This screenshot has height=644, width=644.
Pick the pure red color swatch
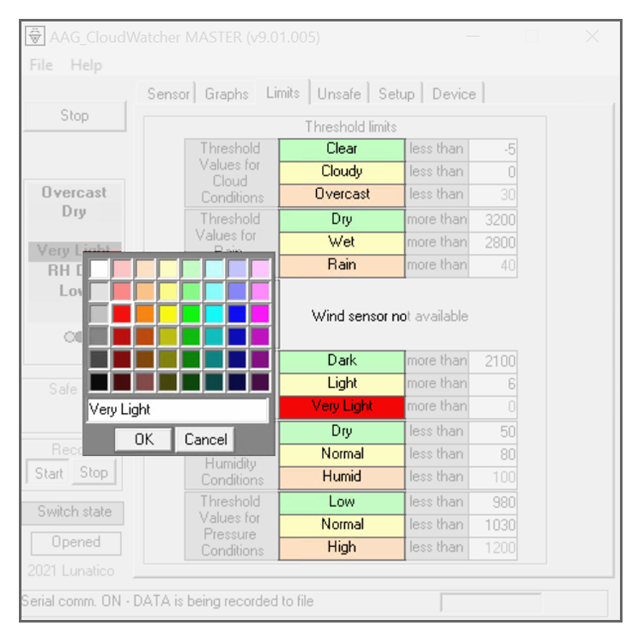(122, 313)
